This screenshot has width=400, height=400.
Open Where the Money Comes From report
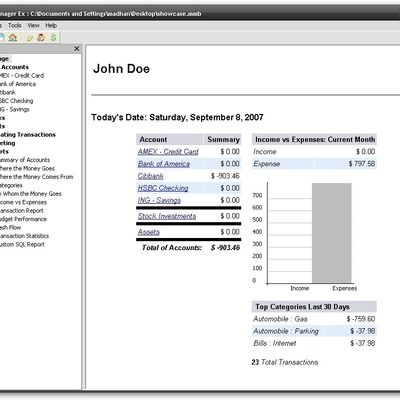click(x=37, y=177)
